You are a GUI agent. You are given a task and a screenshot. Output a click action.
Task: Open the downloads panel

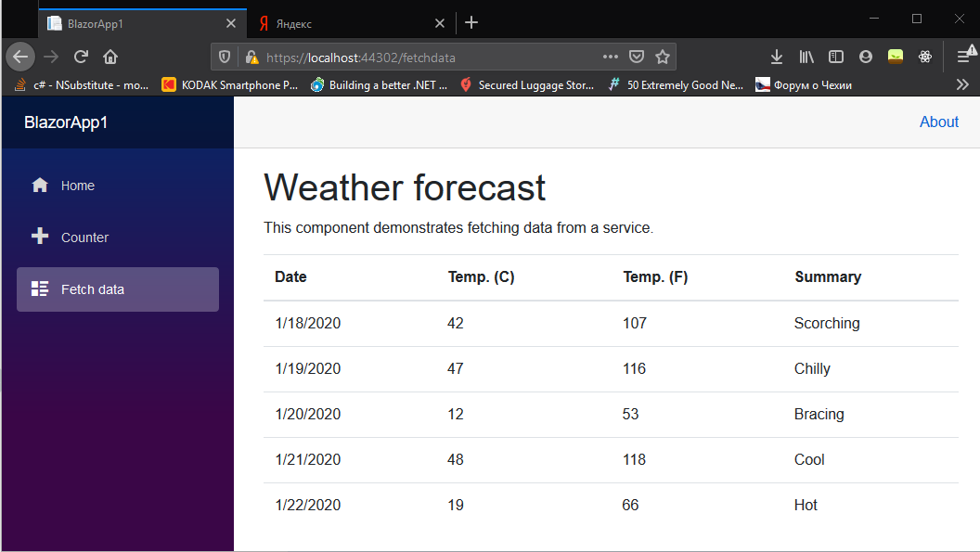click(x=777, y=57)
